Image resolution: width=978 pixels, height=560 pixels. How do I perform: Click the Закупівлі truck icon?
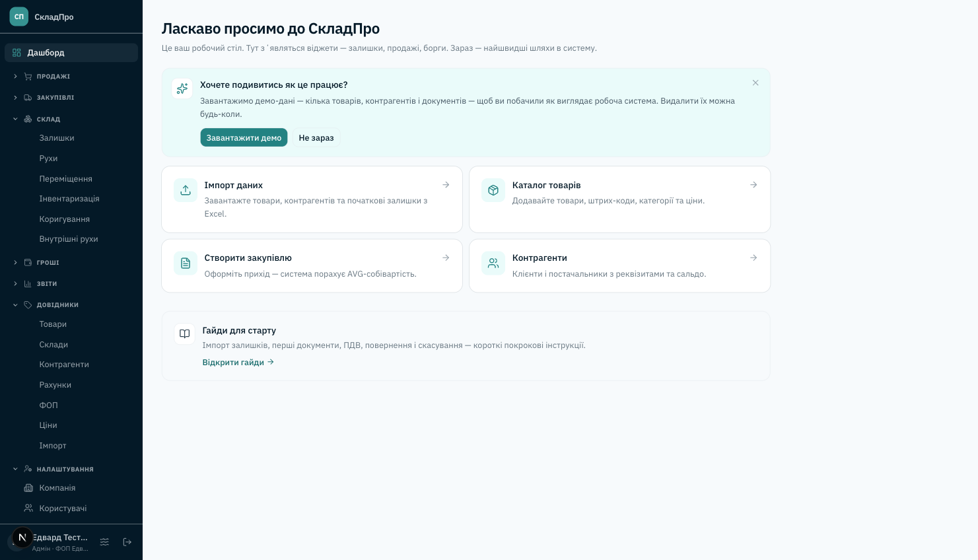(x=28, y=98)
